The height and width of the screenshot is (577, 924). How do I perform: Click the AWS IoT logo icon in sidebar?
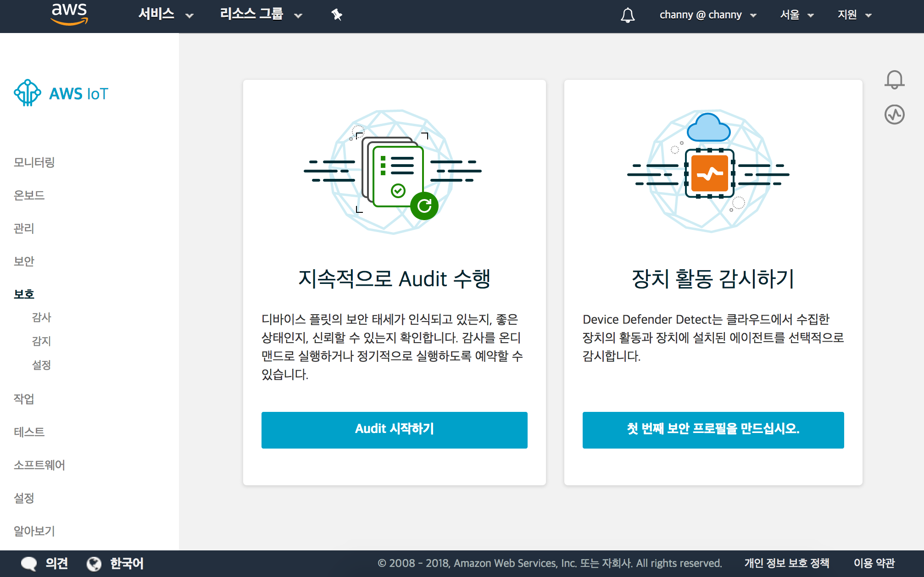28,93
